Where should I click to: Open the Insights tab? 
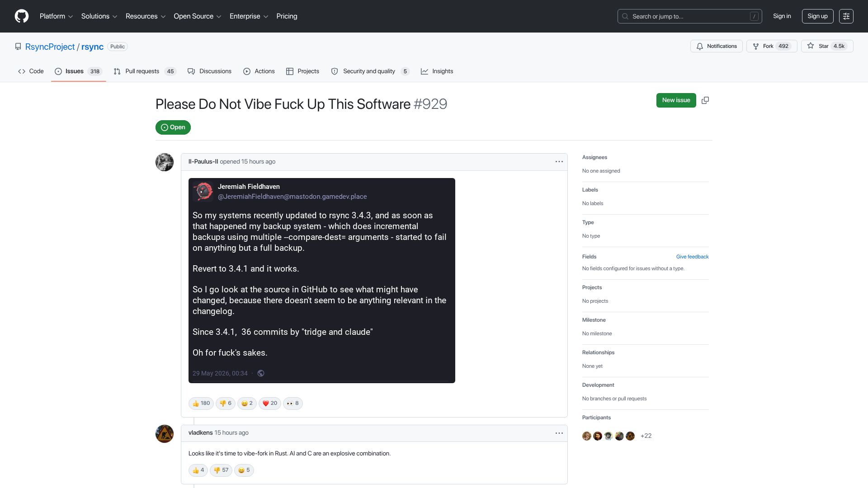click(437, 71)
